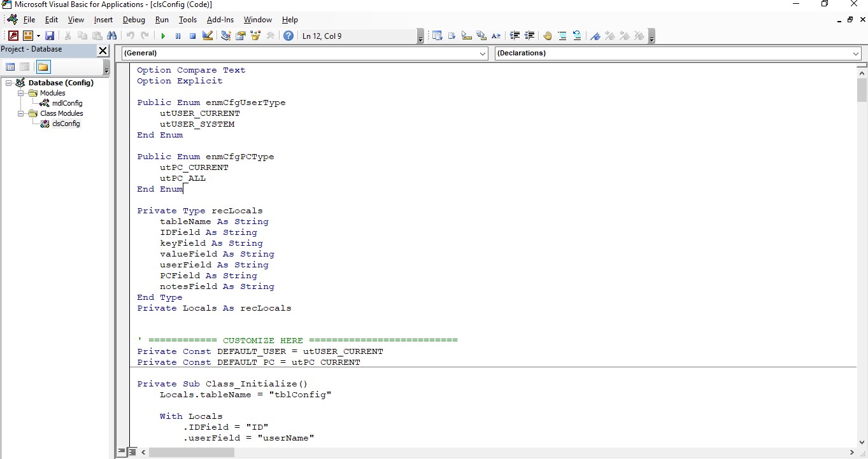Click the Indent icon on the Edit toolbar
Image resolution: width=868 pixels, height=459 pixels.
515,36
